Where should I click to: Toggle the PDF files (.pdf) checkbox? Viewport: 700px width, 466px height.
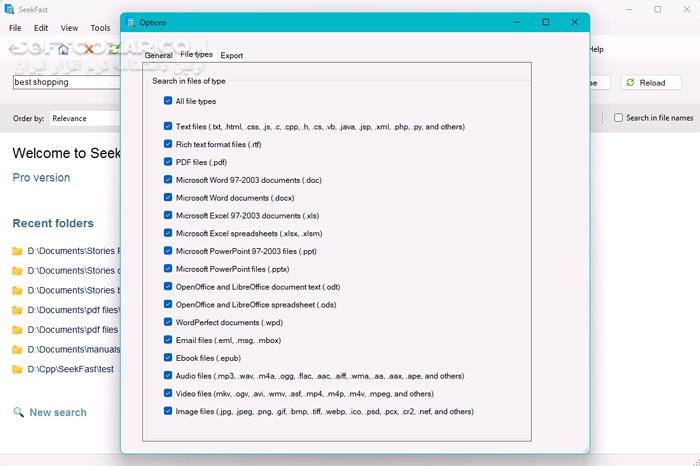pos(168,162)
